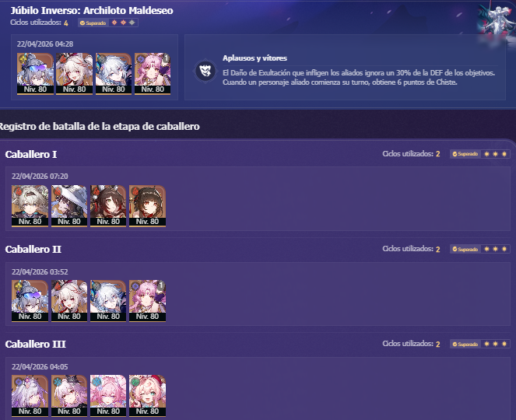The width and height of the screenshot is (516, 420).
Task: Click the diamond star rating under Júbilo Inverso
Action: (123, 23)
